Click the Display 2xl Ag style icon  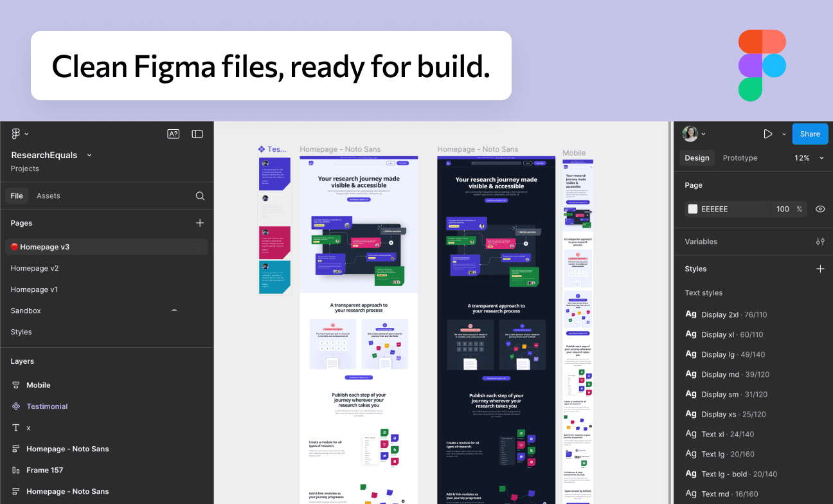click(x=691, y=314)
